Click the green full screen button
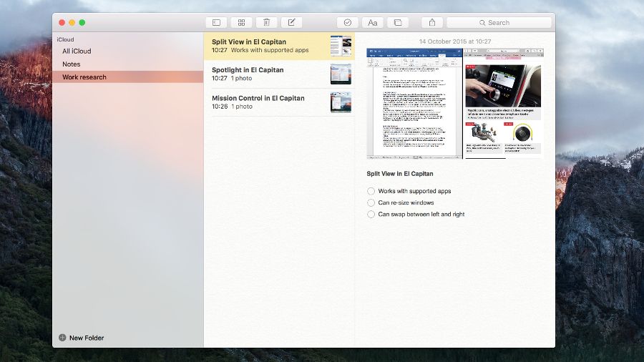Screen dimensions: 644x362 [82, 23]
